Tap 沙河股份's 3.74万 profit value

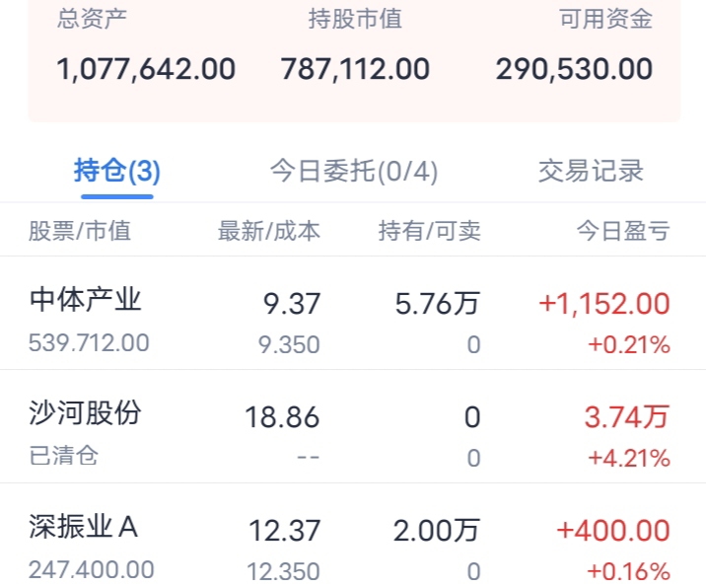627,417
